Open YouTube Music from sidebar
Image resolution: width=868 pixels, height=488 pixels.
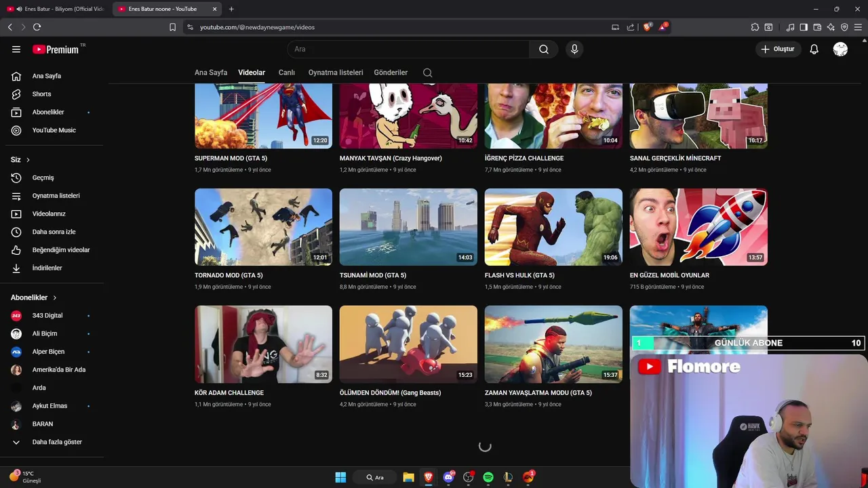click(54, 130)
